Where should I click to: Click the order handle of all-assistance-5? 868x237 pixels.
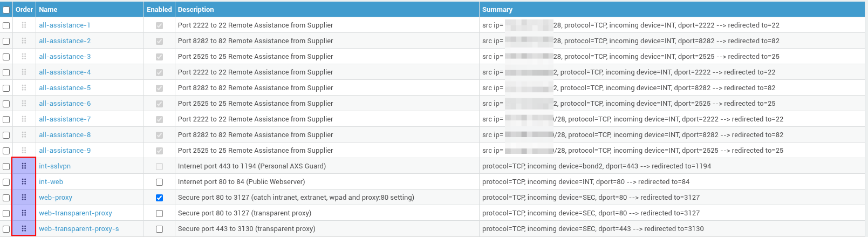[24, 88]
